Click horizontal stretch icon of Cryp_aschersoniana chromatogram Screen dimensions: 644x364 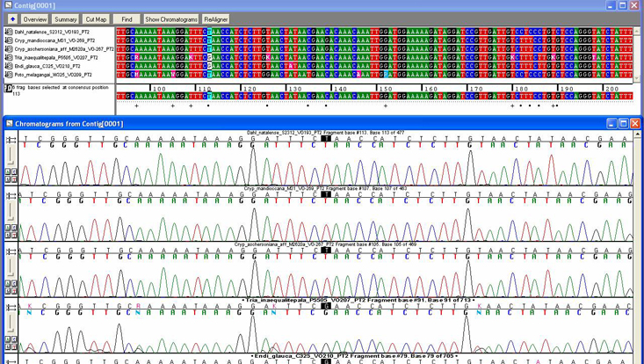(11, 251)
